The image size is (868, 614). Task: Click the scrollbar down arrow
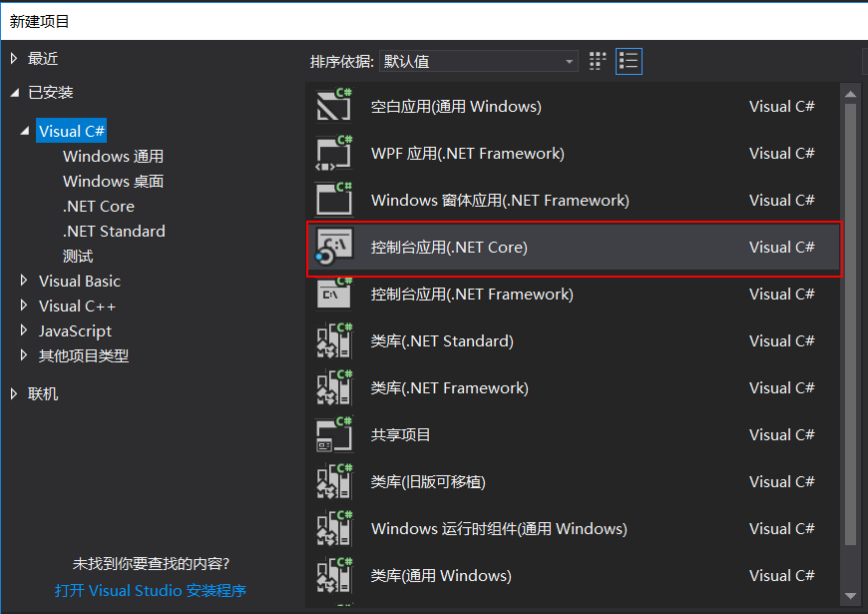[851, 596]
